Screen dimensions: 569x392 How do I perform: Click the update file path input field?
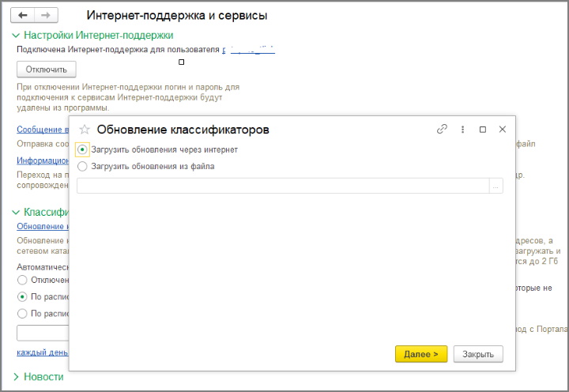point(283,187)
